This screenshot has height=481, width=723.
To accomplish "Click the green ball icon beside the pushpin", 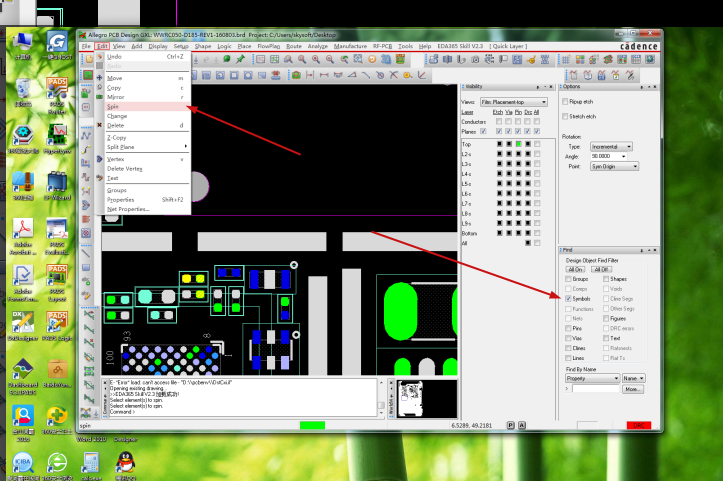I will (x=226, y=59).
